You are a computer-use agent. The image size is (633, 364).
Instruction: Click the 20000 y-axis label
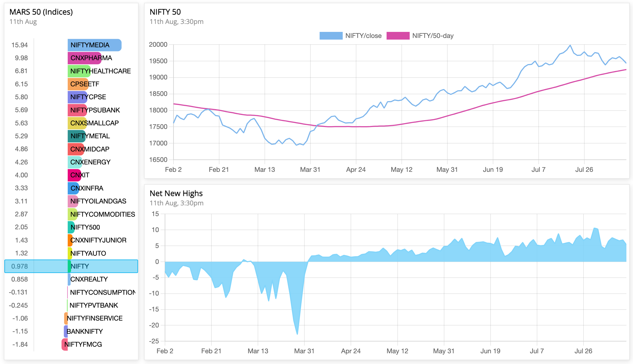(158, 45)
